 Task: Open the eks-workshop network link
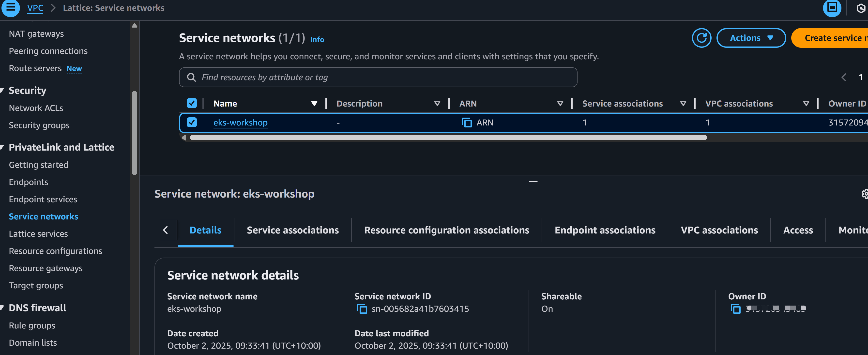[x=240, y=122]
